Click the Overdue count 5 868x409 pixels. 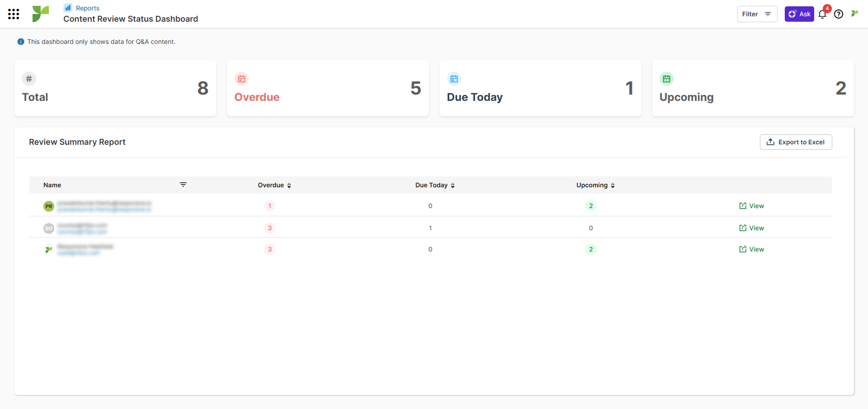click(x=416, y=88)
